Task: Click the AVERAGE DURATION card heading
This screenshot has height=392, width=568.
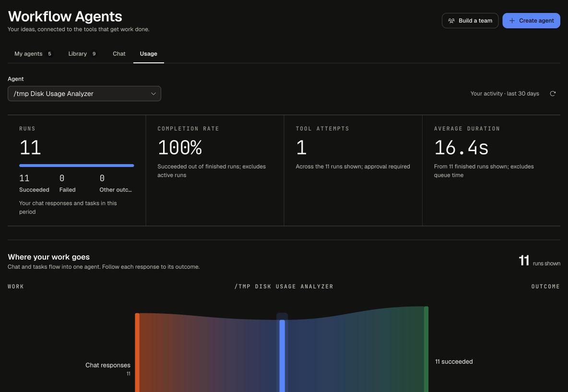Action: pos(467,129)
